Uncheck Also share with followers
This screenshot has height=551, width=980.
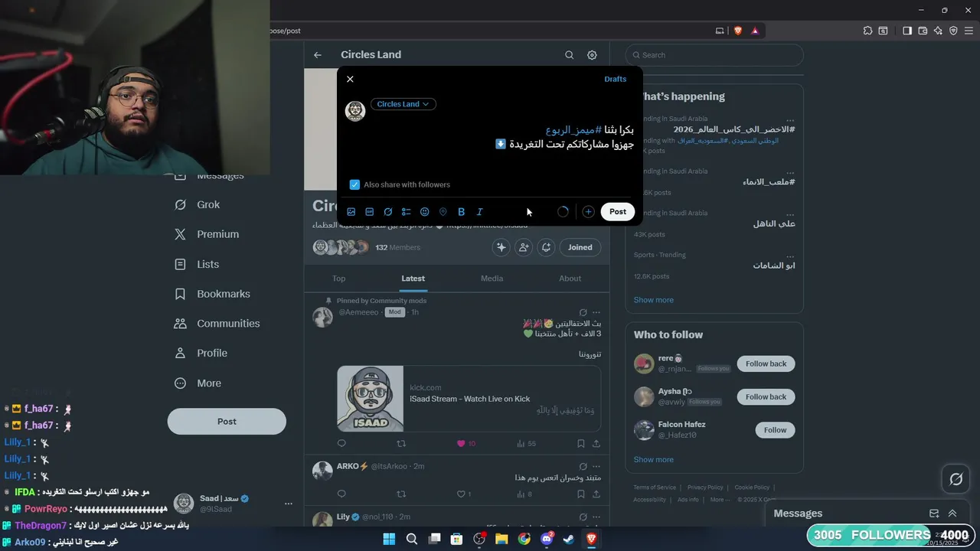(354, 184)
